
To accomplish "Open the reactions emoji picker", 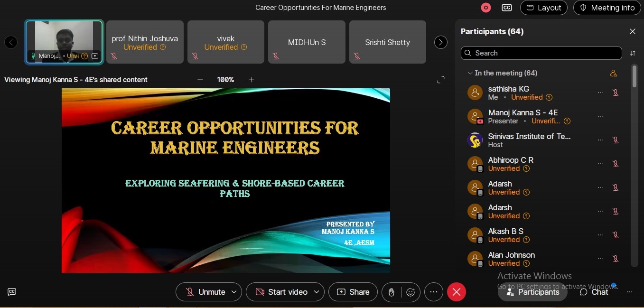I will click(x=411, y=292).
